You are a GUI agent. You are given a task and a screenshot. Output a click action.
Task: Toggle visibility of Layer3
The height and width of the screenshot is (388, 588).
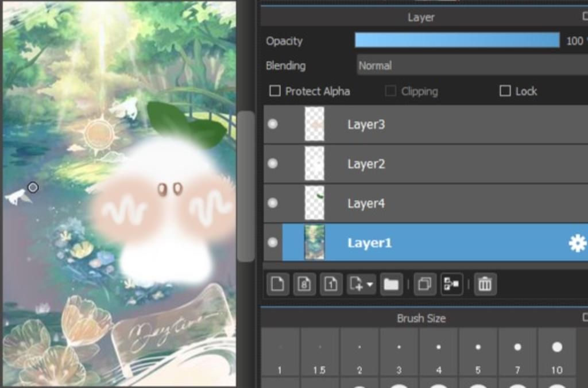pos(273,124)
